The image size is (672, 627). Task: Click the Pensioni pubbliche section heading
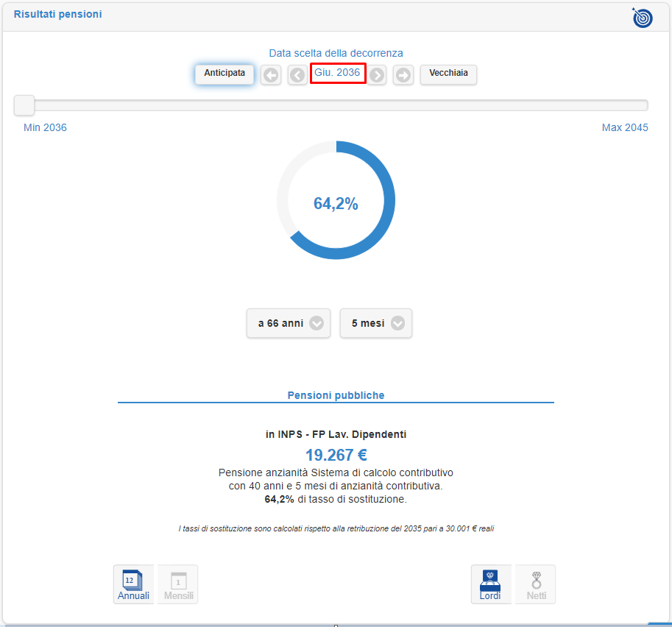(x=336, y=395)
